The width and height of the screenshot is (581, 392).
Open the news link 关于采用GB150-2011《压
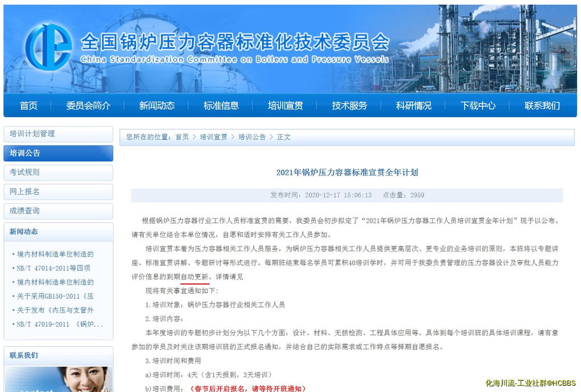(55, 297)
